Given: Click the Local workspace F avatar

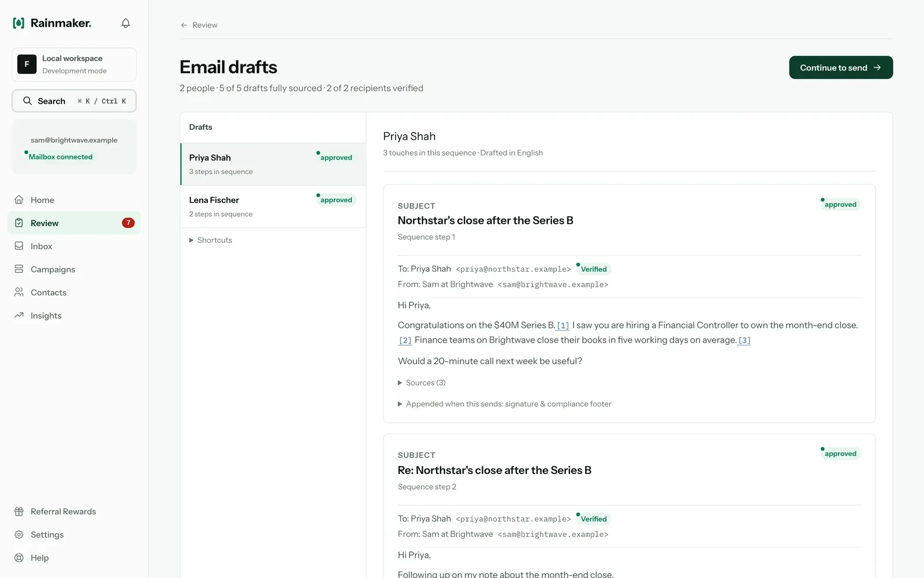Looking at the screenshot, I should 27,64.
